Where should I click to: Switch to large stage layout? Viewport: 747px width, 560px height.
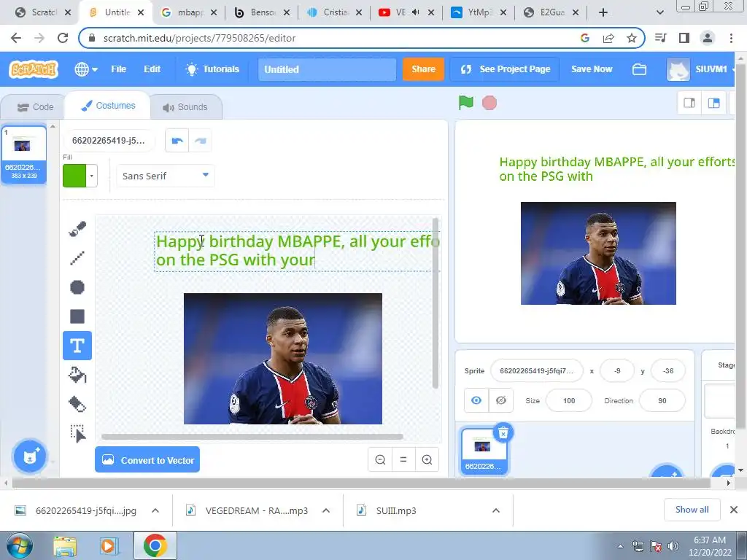tap(713, 103)
